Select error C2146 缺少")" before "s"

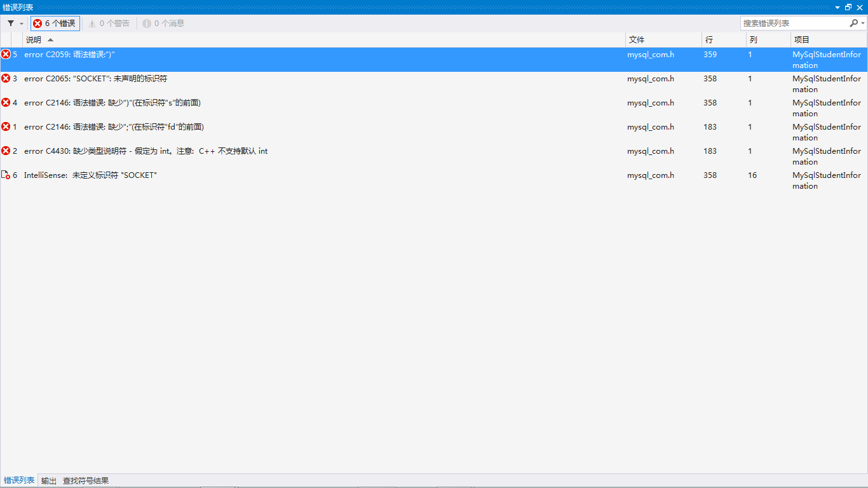pyautogui.click(x=434, y=108)
